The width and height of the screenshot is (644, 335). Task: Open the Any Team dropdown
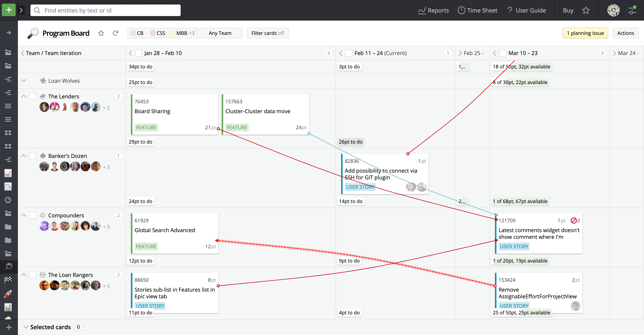click(x=220, y=33)
